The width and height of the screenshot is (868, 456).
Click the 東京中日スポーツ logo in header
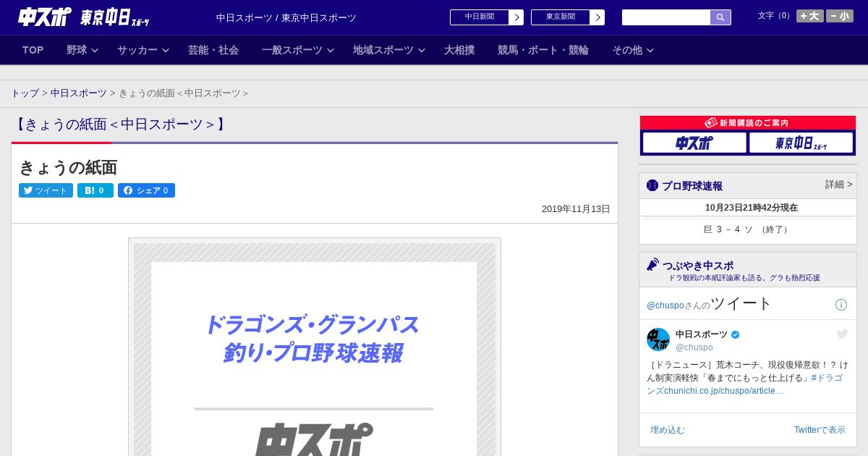(114, 17)
